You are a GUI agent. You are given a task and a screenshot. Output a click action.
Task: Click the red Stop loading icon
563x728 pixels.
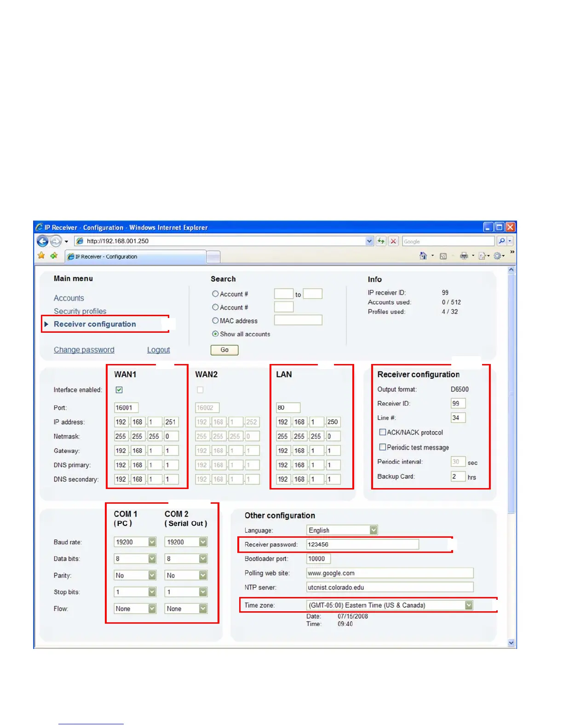[393, 241]
